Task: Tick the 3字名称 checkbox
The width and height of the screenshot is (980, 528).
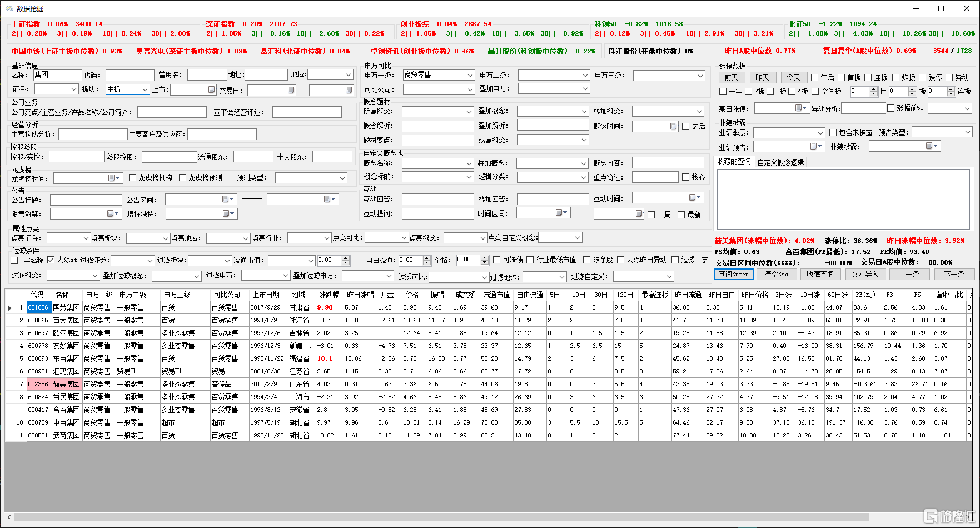Action: (x=14, y=260)
